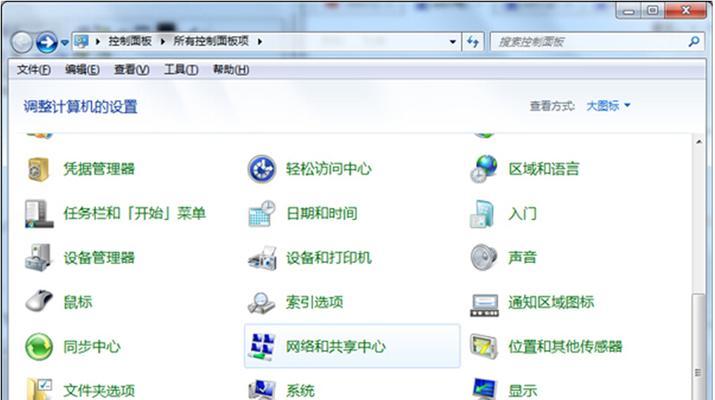Open the 任务栏和「开始」菜单 link
This screenshot has width=715, height=400.
coord(135,213)
